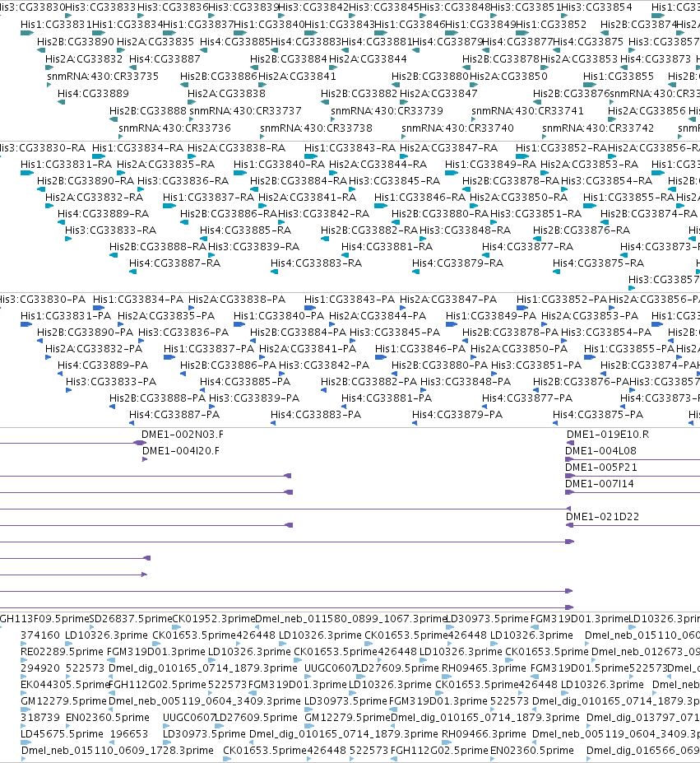Select the DME1-002N03.F BAC end label
700x763 pixels.
[183, 435]
